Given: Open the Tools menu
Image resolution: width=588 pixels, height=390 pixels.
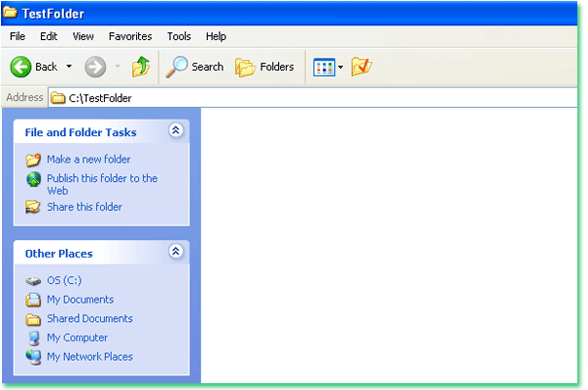Looking at the screenshot, I should pyautogui.click(x=179, y=36).
